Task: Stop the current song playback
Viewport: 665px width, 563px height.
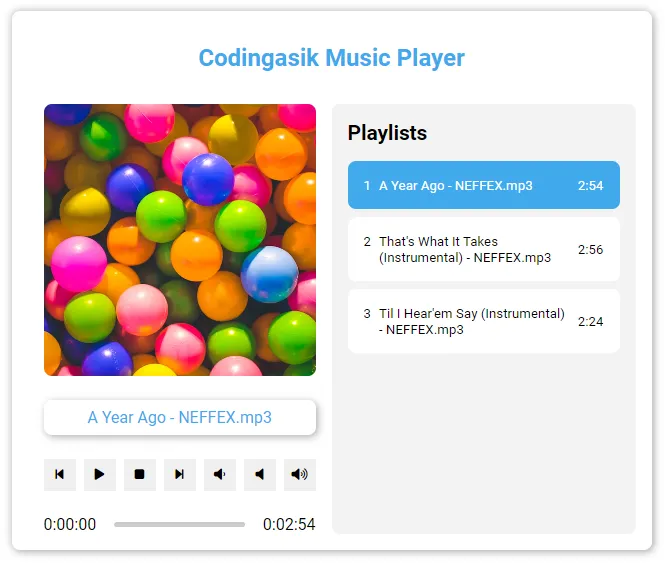Action: point(140,474)
